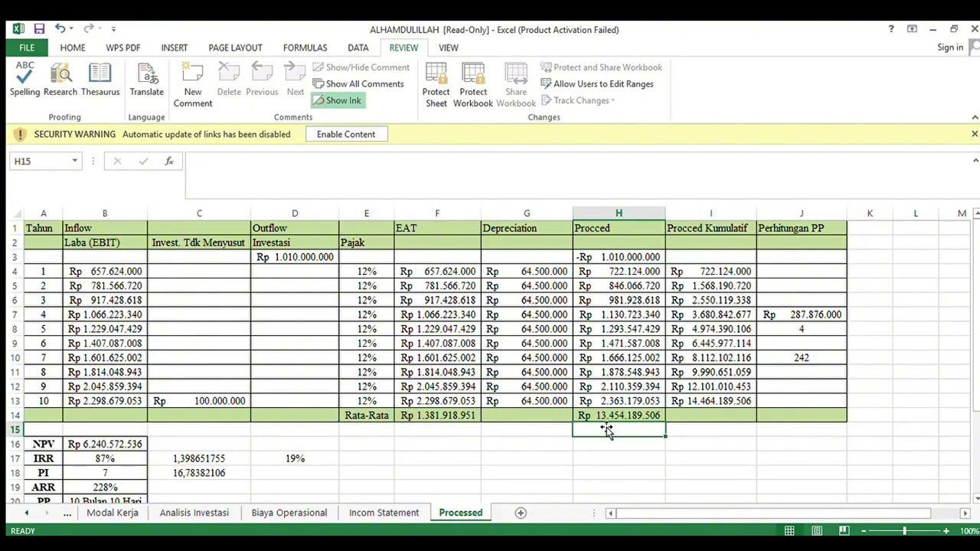The width and height of the screenshot is (980, 551).
Task: Open the undo history dropdown arrow
Action: (71, 29)
